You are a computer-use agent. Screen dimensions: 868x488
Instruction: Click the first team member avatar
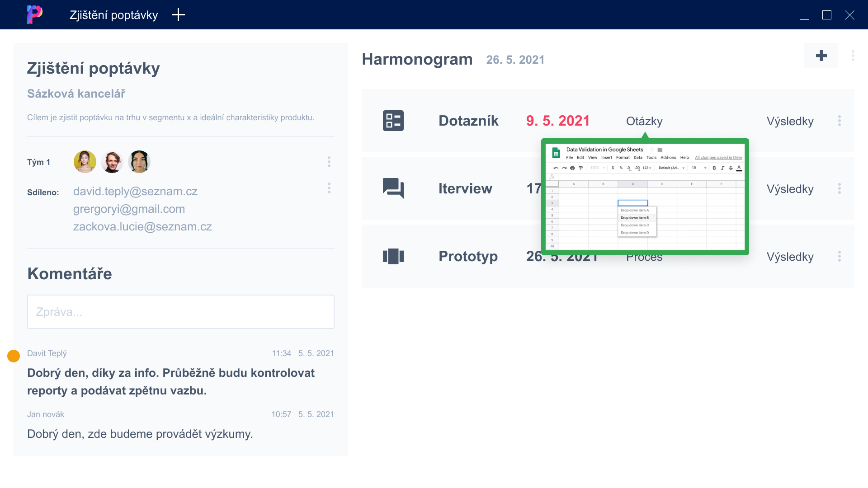85,162
